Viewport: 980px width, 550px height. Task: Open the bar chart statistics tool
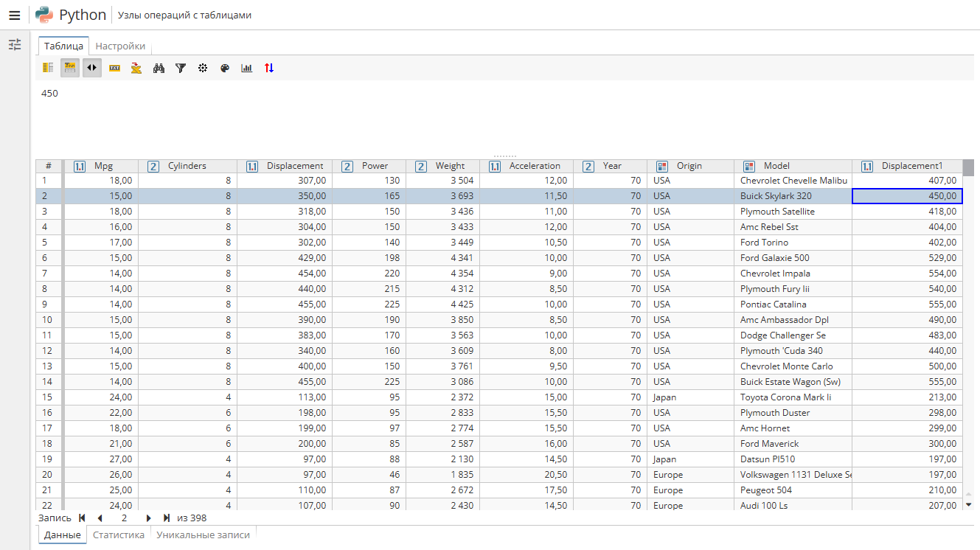pyautogui.click(x=247, y=68)
